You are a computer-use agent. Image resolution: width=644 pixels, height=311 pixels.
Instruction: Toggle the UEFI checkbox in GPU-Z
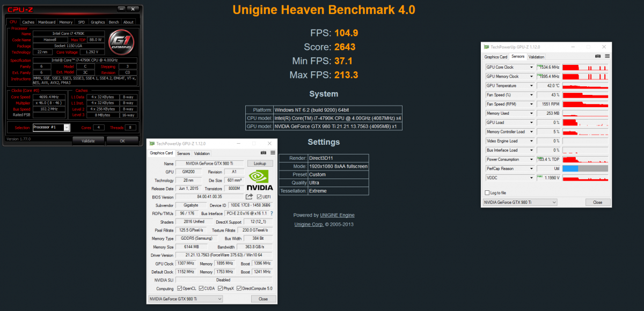pos(259,197)
